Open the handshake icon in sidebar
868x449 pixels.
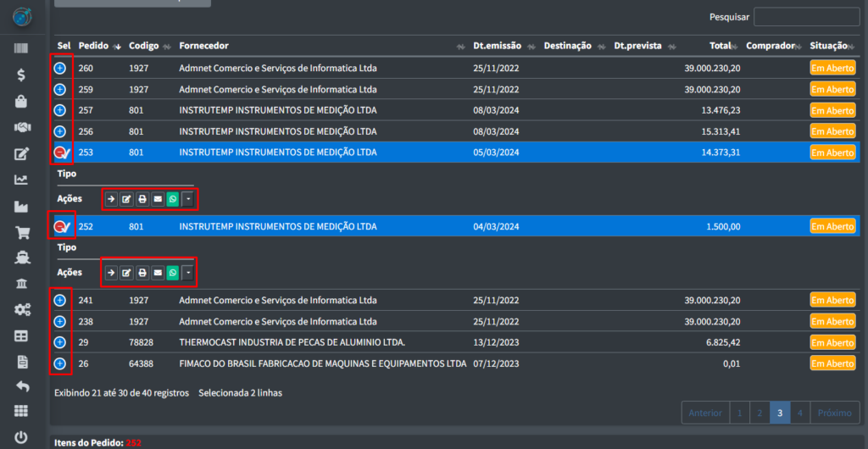point(22,127)
